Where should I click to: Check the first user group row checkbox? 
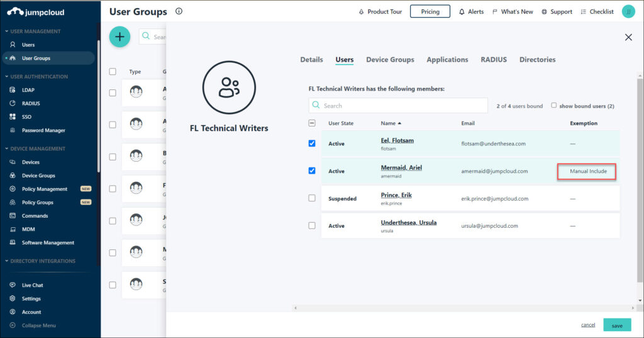click(x=113, y=93)
